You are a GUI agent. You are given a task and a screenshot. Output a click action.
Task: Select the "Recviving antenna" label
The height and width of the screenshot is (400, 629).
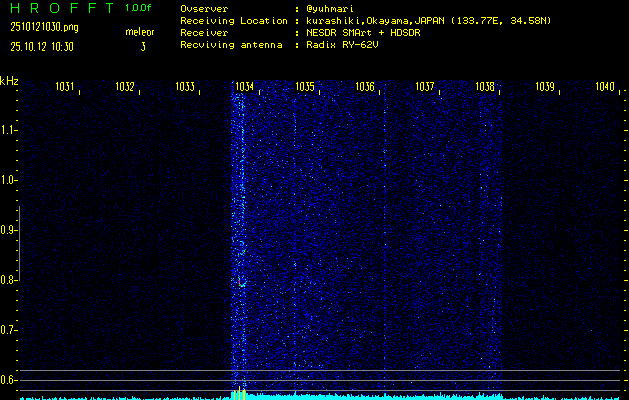tap(231, 45)
